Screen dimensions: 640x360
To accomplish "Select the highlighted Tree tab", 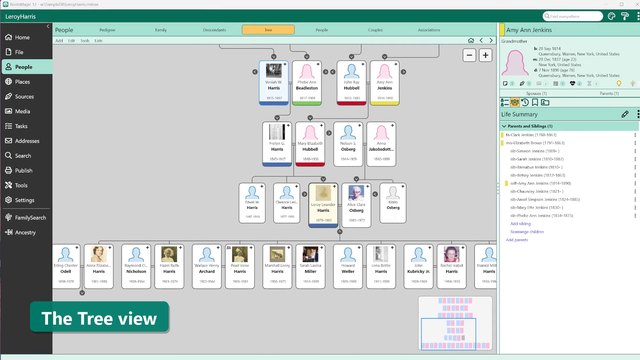I will (268, 30).
